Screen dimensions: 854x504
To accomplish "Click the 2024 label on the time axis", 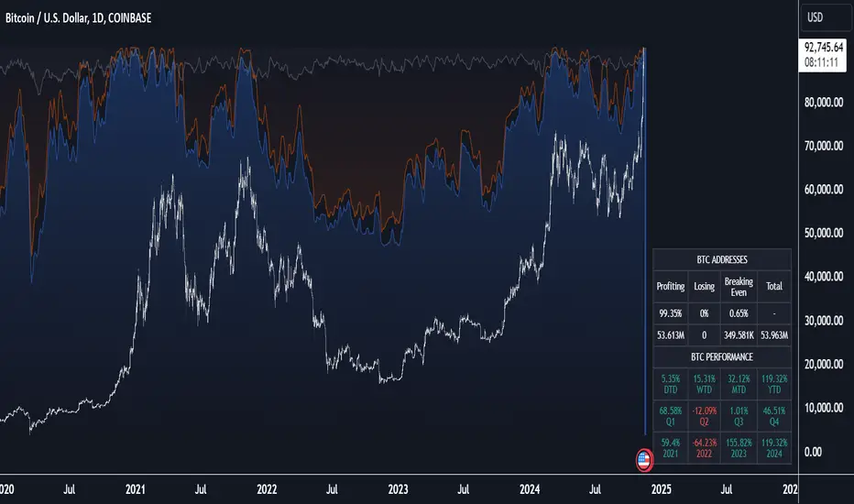I will pyautogui.click(x=530, y=489).
